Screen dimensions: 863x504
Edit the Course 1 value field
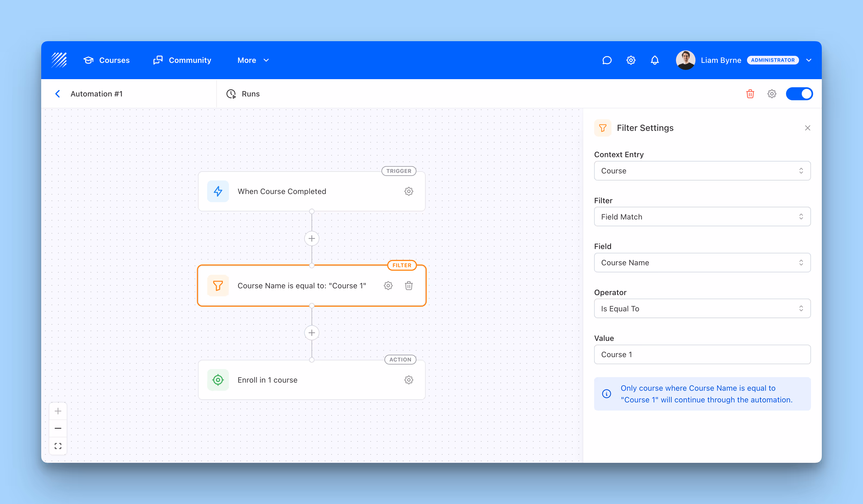[x=702, y=354]
